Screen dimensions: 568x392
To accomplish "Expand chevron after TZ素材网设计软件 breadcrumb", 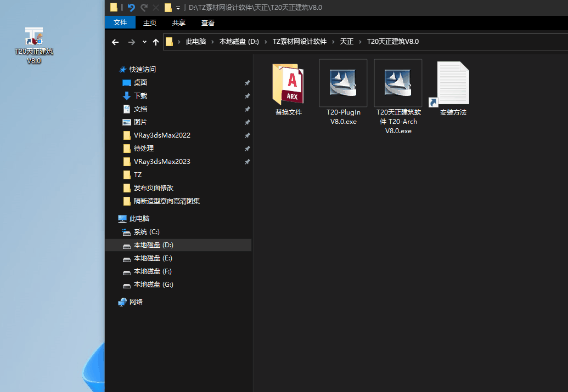I will pyautogui.click(x=333, y=42).
